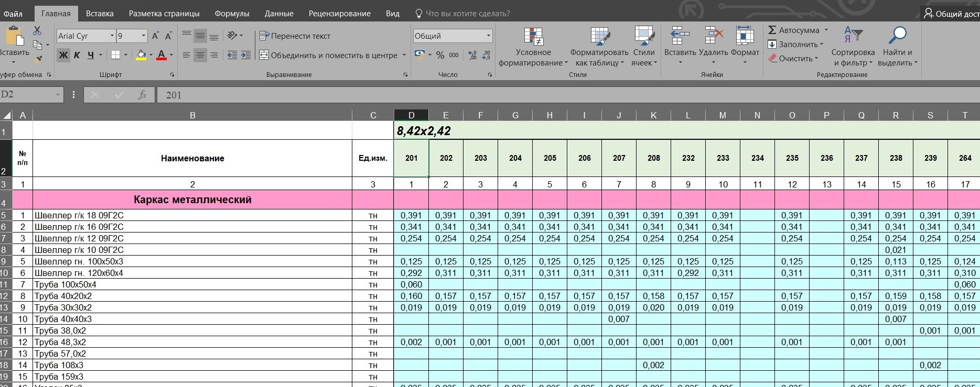980x387 pixels.
Task: Open Формат cells menu
Action: click(x=745, y=45)
